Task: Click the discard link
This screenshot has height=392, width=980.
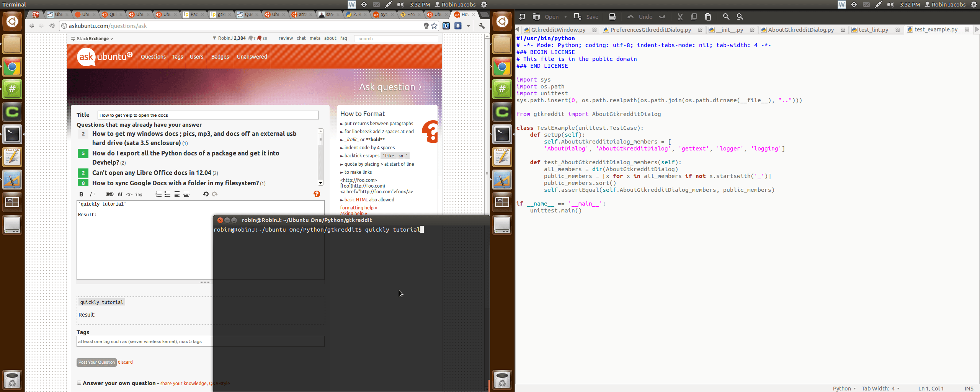Action: coord(125,362)
